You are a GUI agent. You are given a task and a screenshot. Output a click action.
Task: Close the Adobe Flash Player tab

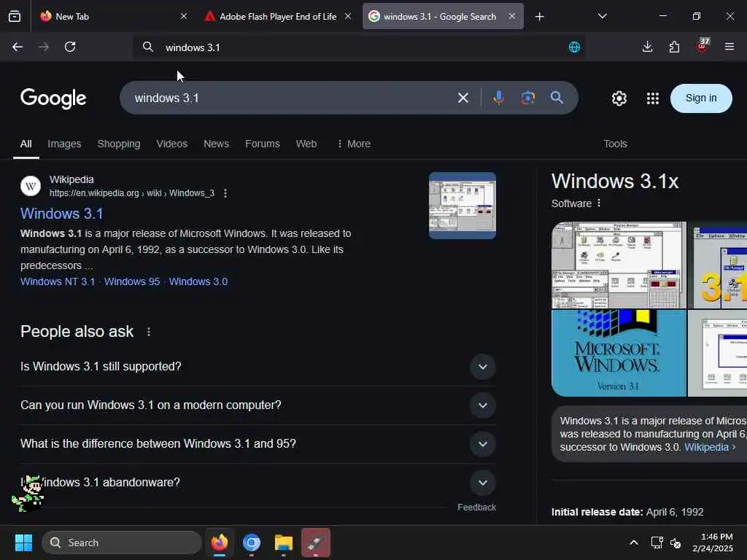(x=348, y=16)
